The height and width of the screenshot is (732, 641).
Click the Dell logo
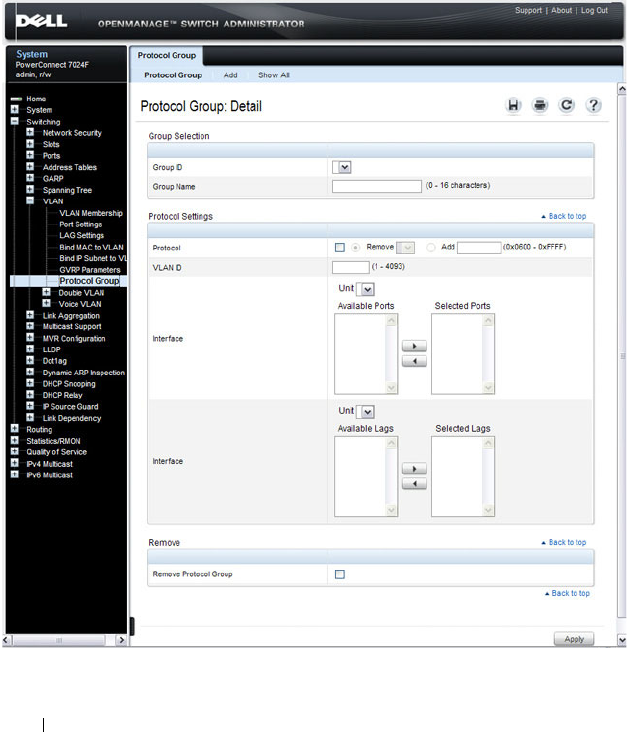tap(42, 21)
